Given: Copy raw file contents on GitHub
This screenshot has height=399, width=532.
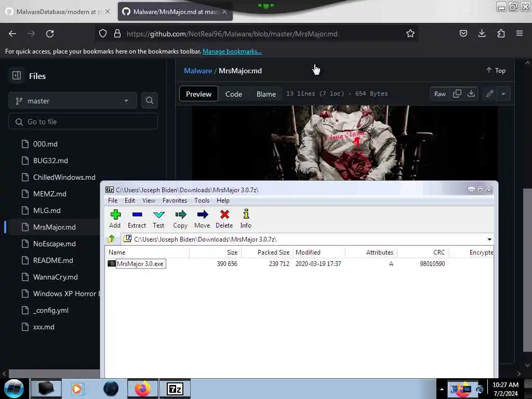Looking at the screenshot, I should tap(457, 94).
